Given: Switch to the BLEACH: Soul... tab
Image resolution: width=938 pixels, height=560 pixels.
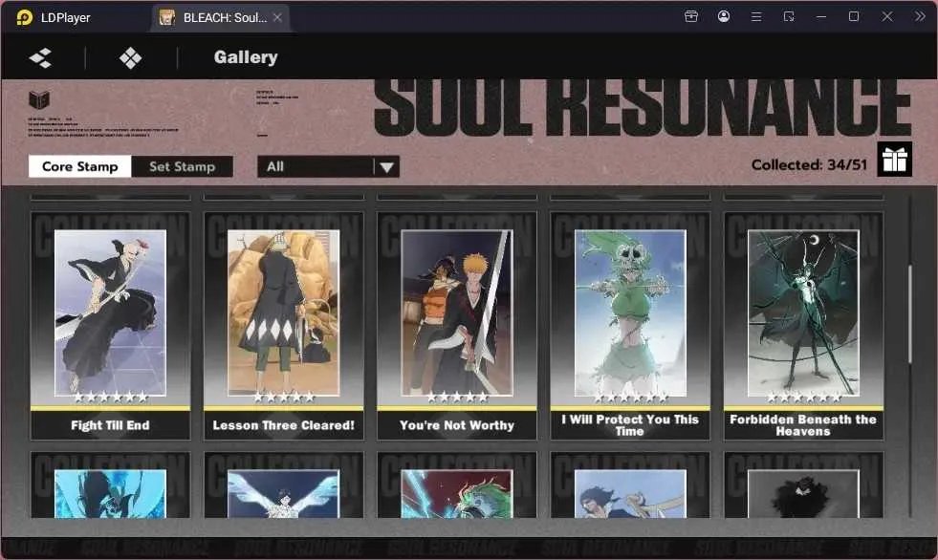Looking at the screenshot, I should [x=221, y=18].
